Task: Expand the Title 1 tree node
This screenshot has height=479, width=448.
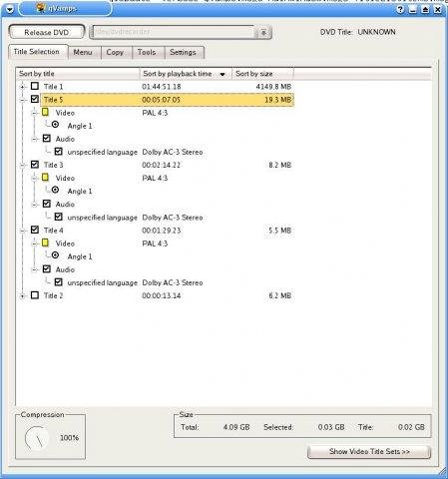Action: (x=22, y=87)
